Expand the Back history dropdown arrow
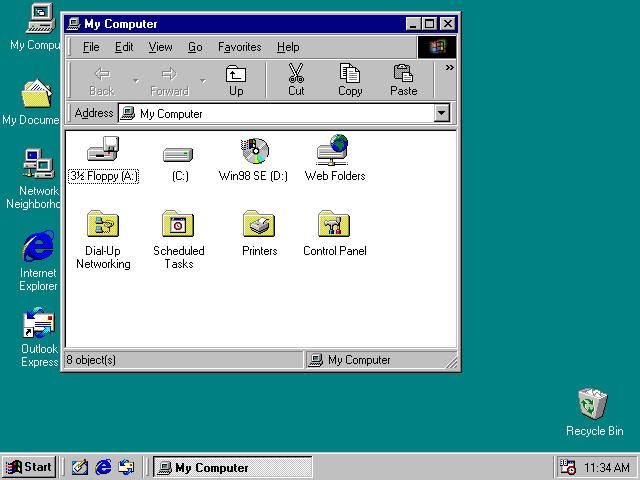This screenshot has height=480, width=640. pos(136,81)
